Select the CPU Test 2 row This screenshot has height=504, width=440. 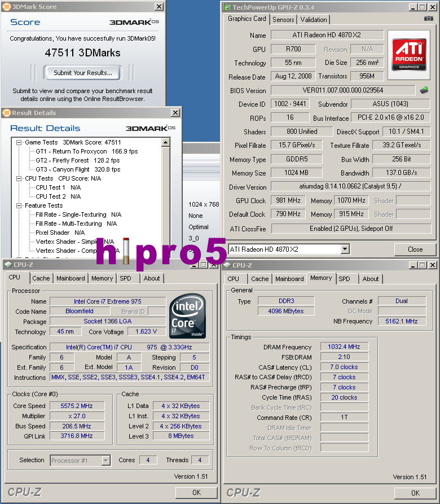(x=58, y=196)
